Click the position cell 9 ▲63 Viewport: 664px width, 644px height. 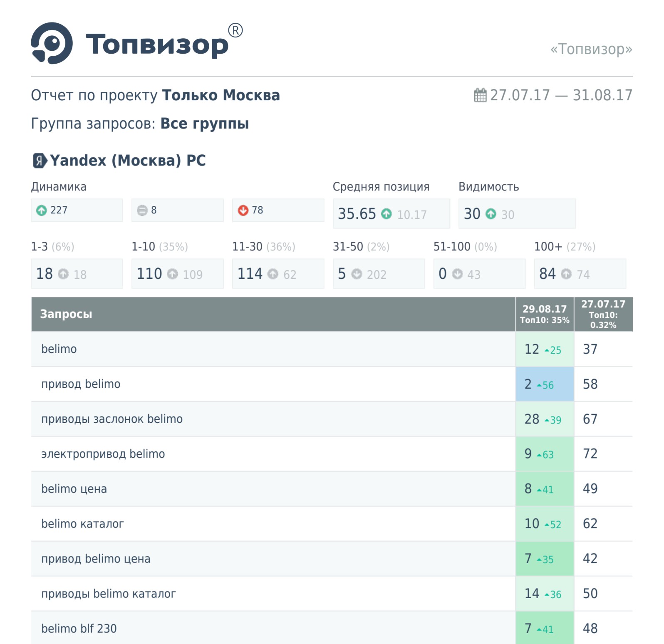pyautogui.click(x=545, y=454)
